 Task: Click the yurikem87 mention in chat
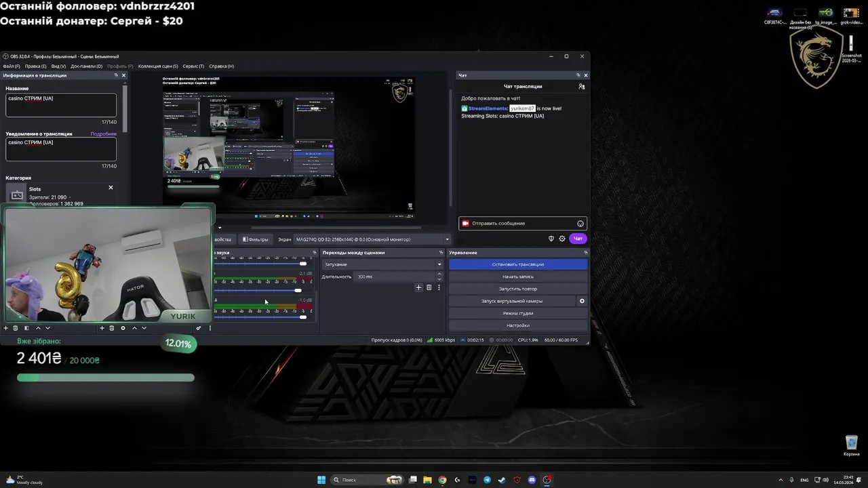click(523, 108)
